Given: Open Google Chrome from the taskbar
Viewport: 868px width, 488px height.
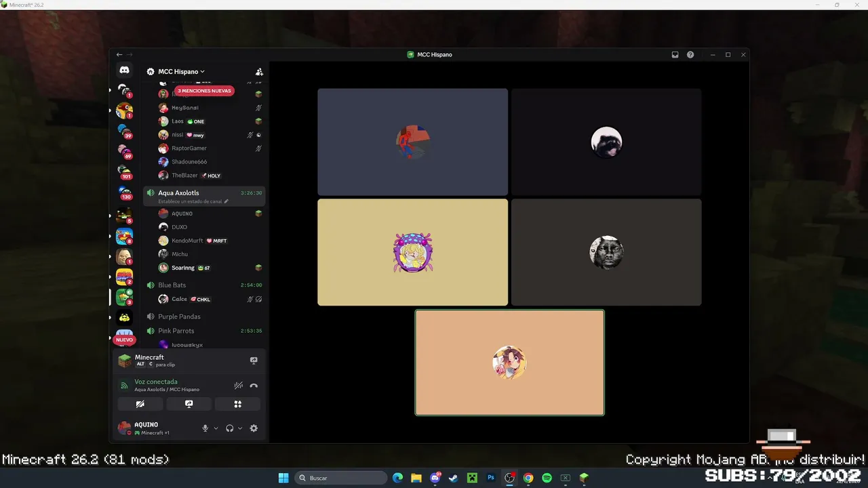Looking at the screenshot, I should click(528, 478).
